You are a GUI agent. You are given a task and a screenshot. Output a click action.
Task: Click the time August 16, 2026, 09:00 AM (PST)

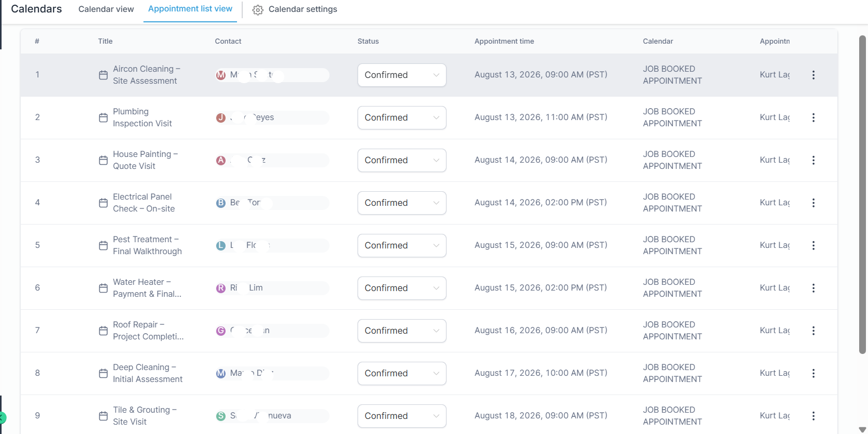[x=541, y=331]
